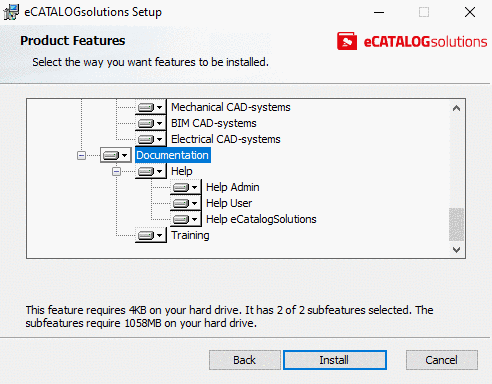Screen dimensions: 492x384
Task: Start installation with Install button
Action: click(x=335, y=360)
